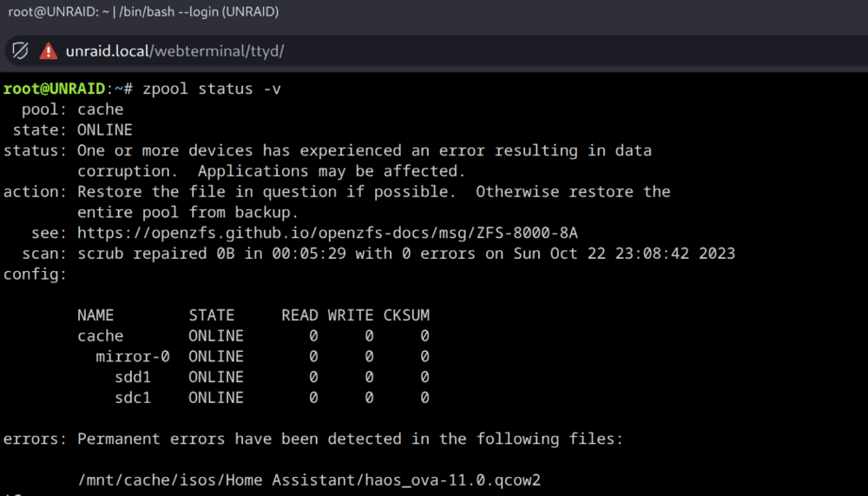Click the 'mirror-0' vdev name
868x496 pixels.
[133, 356]
